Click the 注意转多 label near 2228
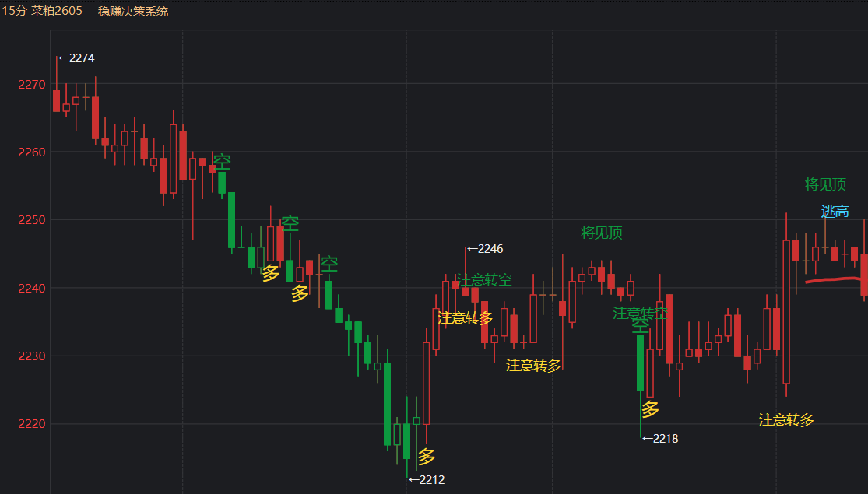Image resolution: width=868 pixels, height=494 pixels. click(x=533, y=365)
